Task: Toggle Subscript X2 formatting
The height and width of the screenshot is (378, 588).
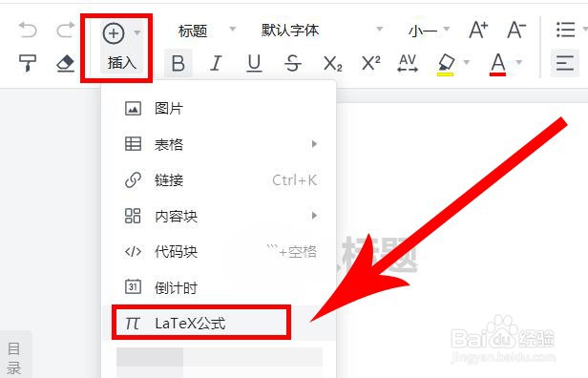Action: click(x=332, y=63)
